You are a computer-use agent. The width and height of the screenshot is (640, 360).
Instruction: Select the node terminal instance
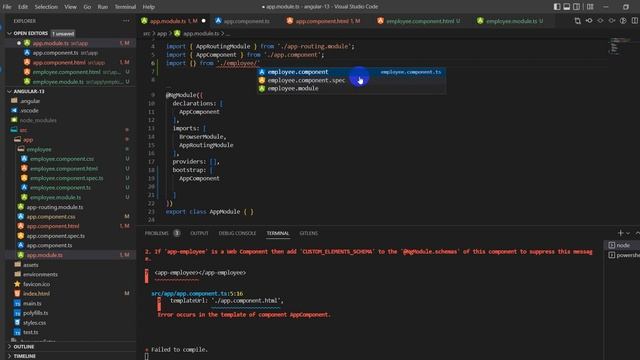pos(622,245)
